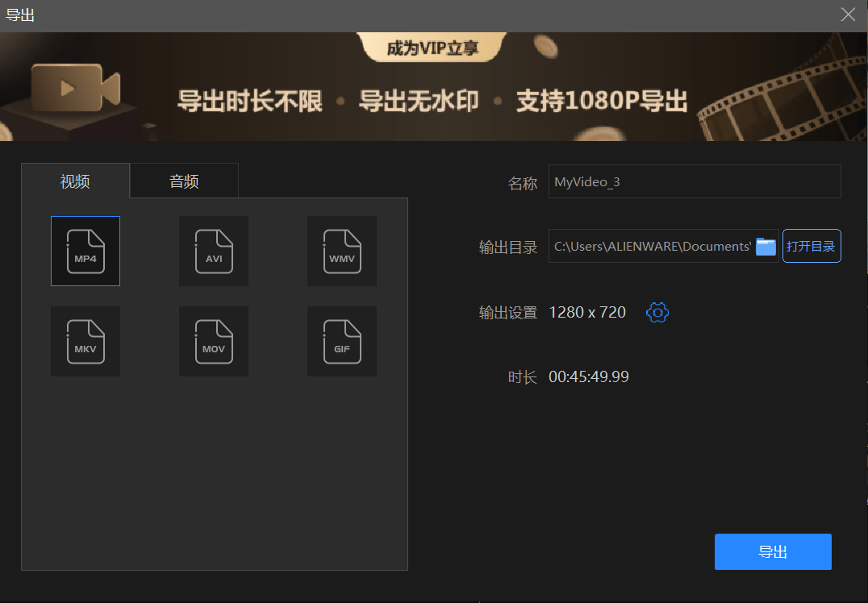Click the 导出 button to export
The width and height of the screenshot is (868, 603).
[773, 551]
